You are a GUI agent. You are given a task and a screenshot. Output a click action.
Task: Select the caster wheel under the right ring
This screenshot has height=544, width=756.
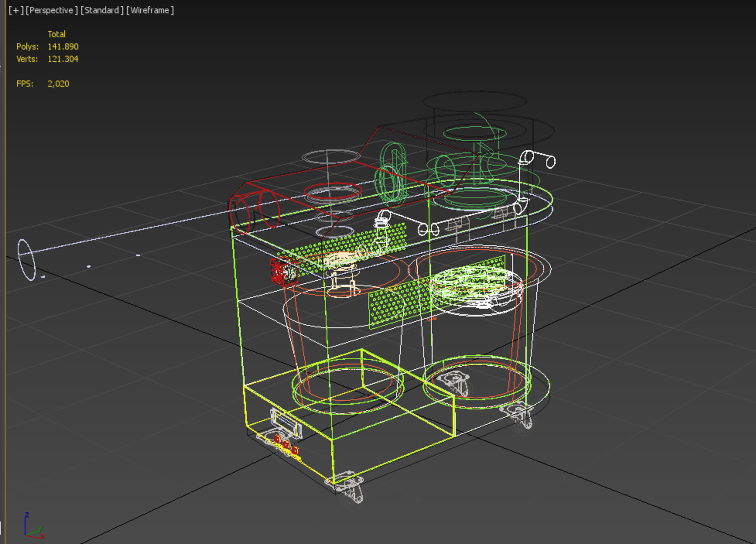coord(455,384)
